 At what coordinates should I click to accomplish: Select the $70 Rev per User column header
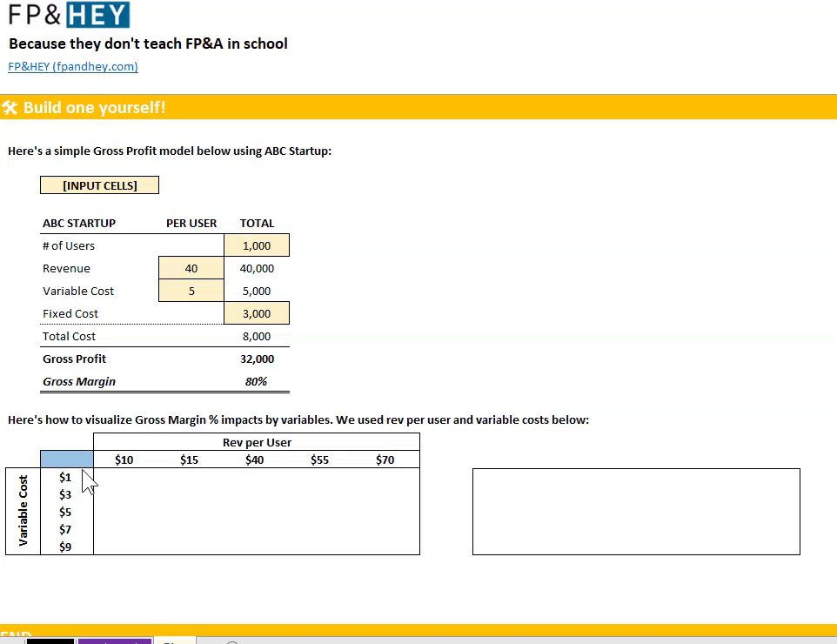[385, 460]
